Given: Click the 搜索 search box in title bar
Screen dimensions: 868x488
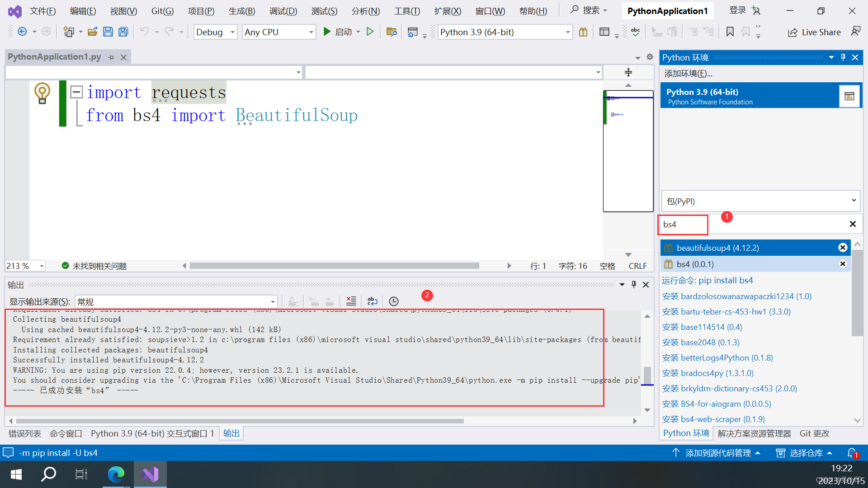Looking at the screenshot, I should (589, 10).
